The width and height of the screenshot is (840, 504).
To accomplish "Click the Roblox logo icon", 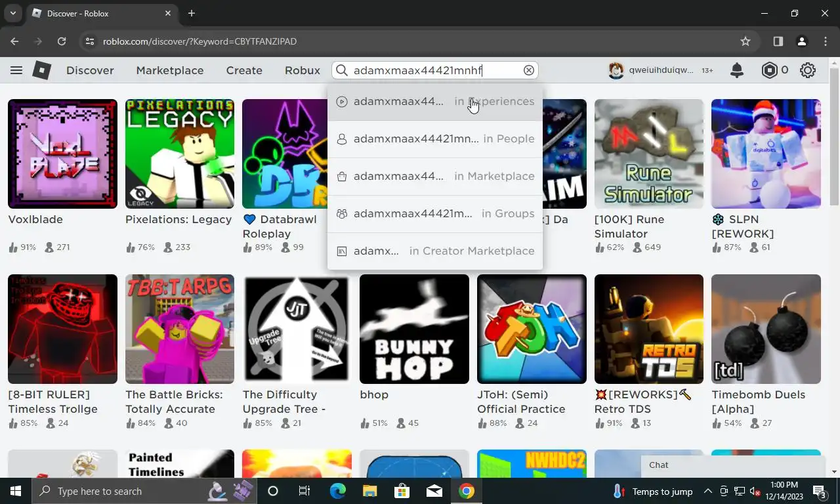I will 42,70.
